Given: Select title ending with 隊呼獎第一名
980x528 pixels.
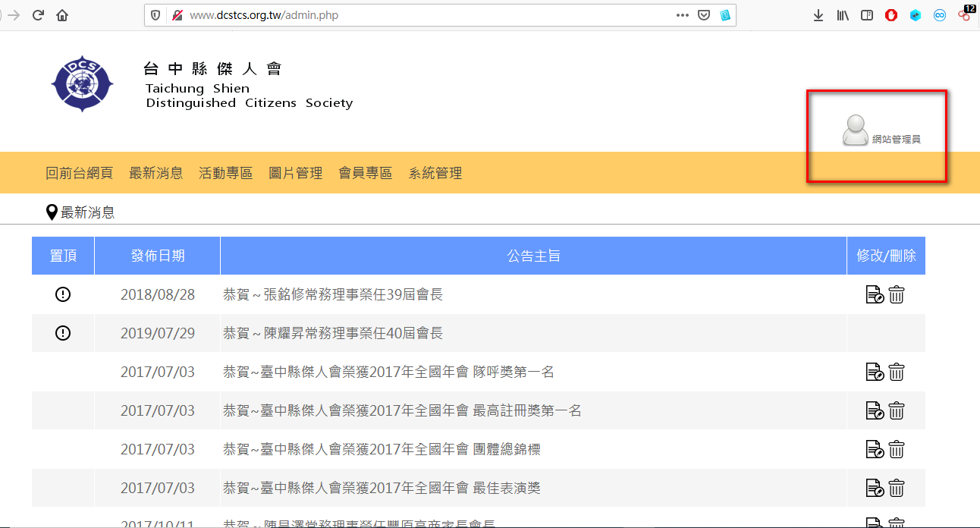Looking at the screenshot, I should click(x=388, y=372).
